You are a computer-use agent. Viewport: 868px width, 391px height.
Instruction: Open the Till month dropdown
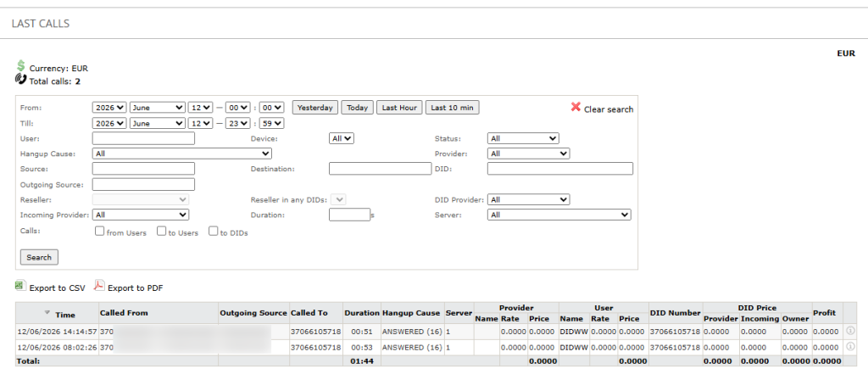coord(158,124)
